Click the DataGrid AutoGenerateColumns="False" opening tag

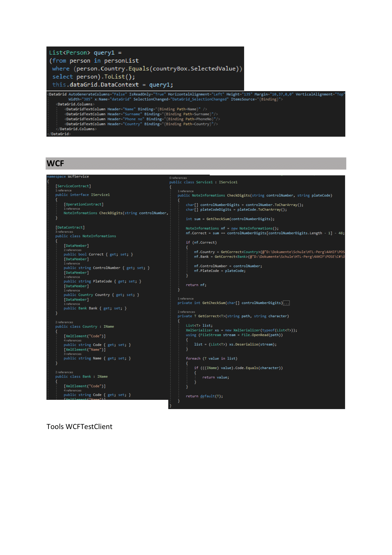(196, 94)
